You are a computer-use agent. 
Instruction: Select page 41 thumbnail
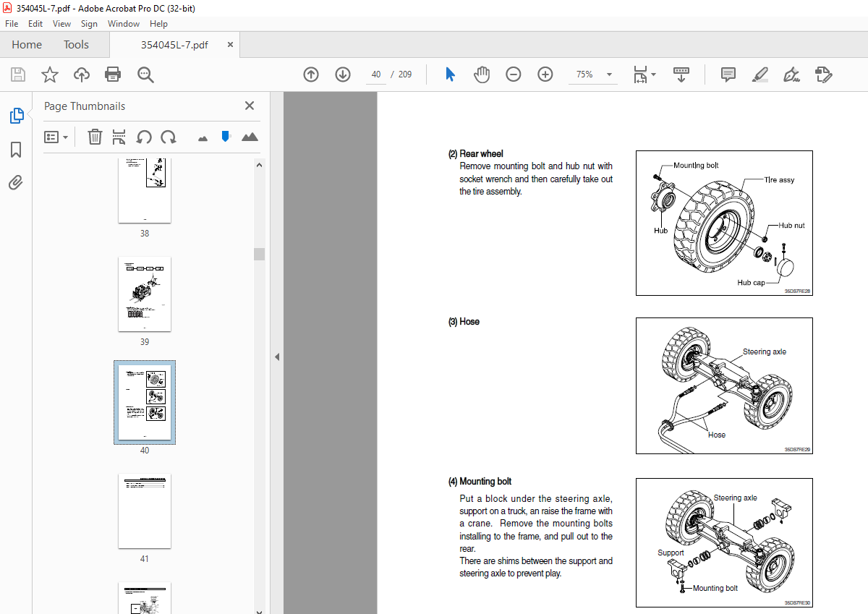(x=145, y=511)
